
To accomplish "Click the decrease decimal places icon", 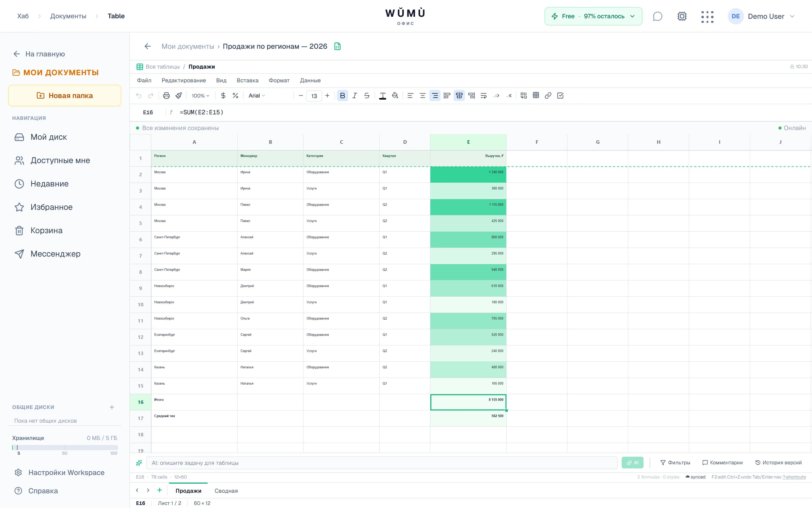I will point(496,96).
